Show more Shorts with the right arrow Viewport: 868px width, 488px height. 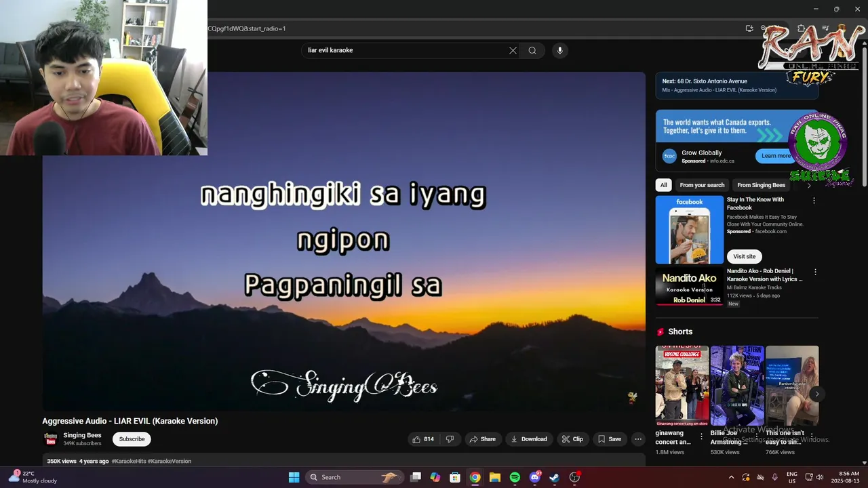point(816,394)
